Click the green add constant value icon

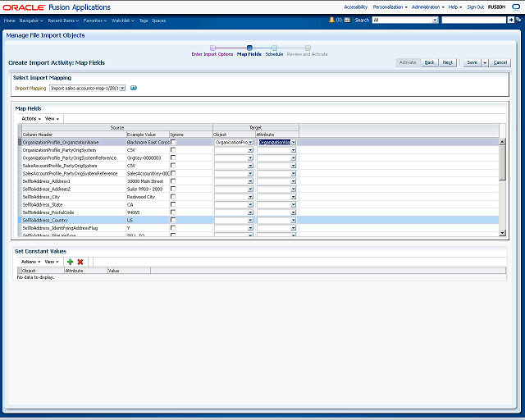(70, 261)
